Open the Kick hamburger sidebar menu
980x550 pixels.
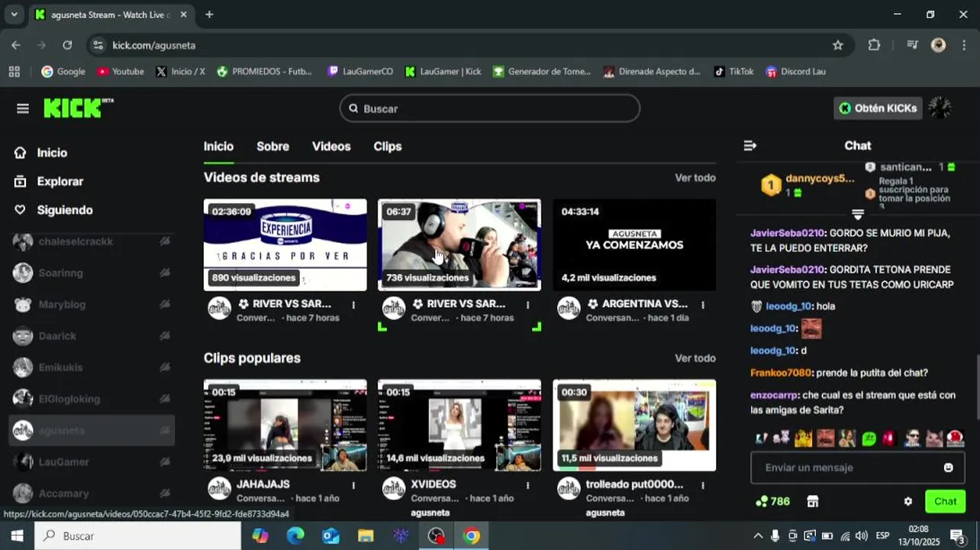tap(22, 108)
